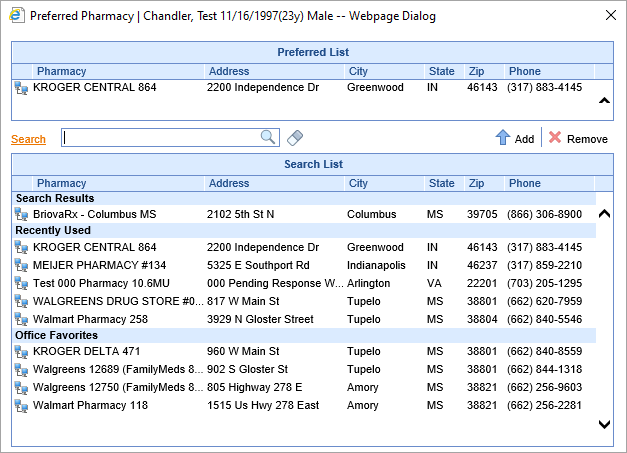Sort Preferred List by State column header
Image resolution: width=627 pixels, height=453 pixels.
point(441,71)
